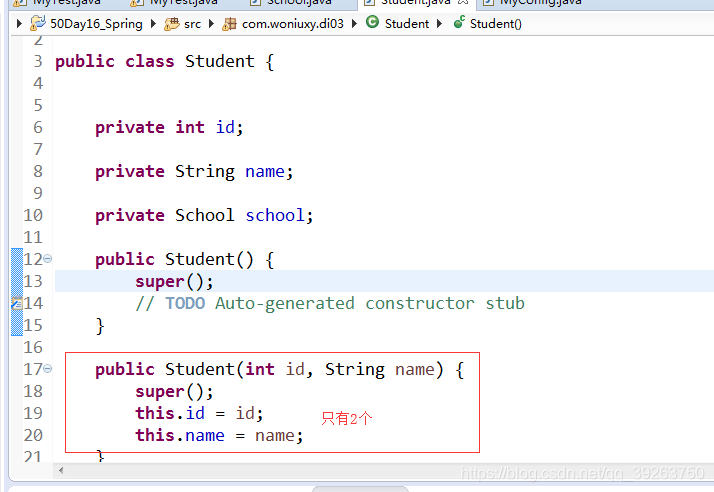Viewport: 714px width, 492px height.
Task: Click 'this.id = id;' on line 19
Action: [199, 413]
